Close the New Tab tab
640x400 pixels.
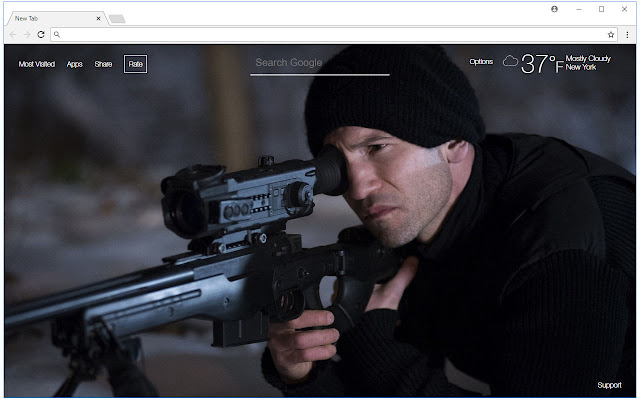[98, 18]
